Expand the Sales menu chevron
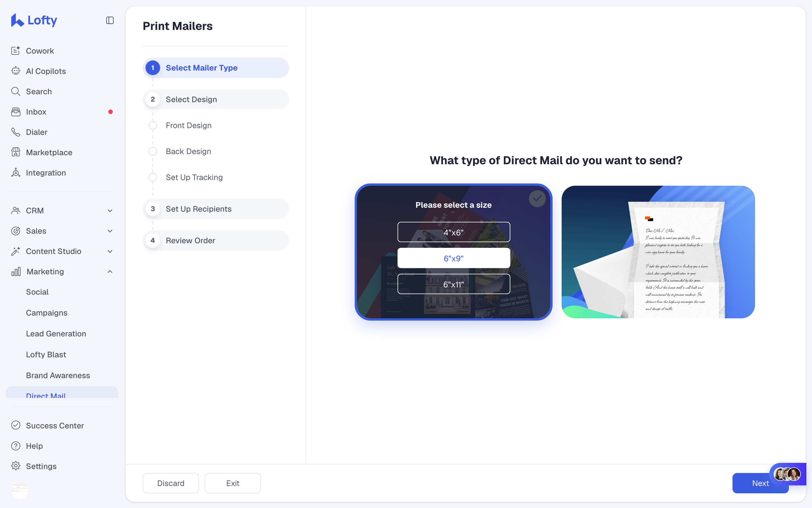The width and height of the screenshot is (812, 508). click(x=110, y=231)
